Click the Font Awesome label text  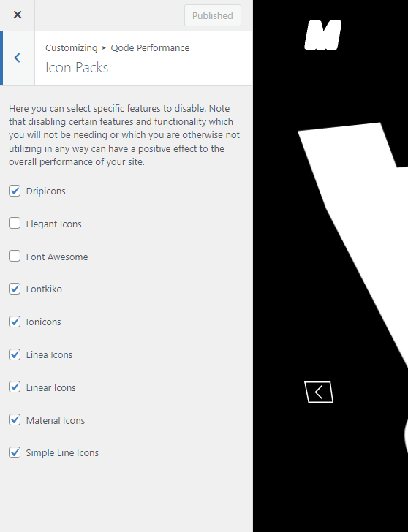coord(57,256)
